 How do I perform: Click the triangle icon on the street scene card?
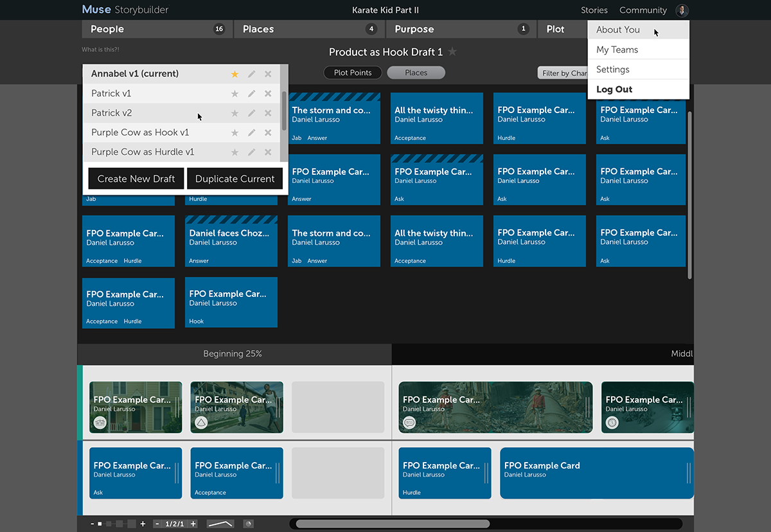201,422
